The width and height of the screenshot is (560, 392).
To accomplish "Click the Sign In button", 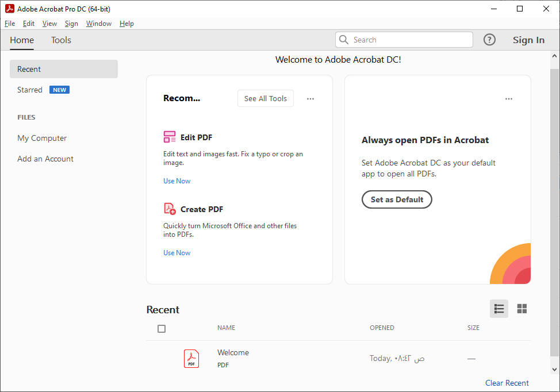I will point(528,40).
